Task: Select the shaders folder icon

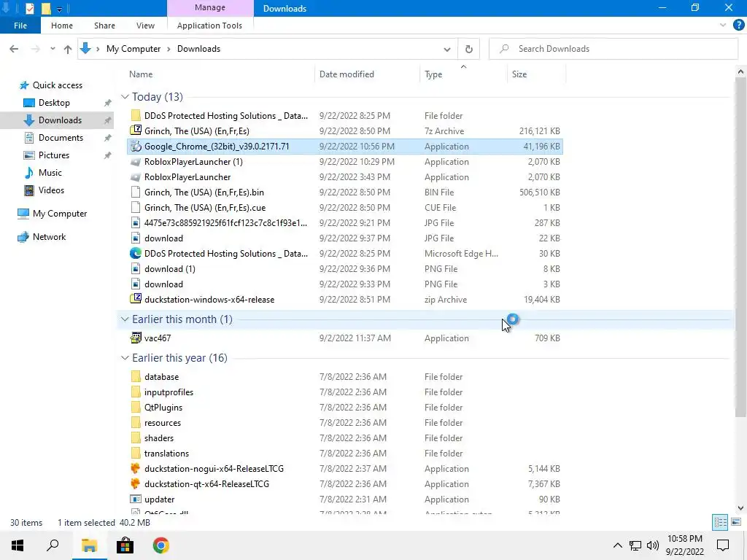Action: click(136, 438)
